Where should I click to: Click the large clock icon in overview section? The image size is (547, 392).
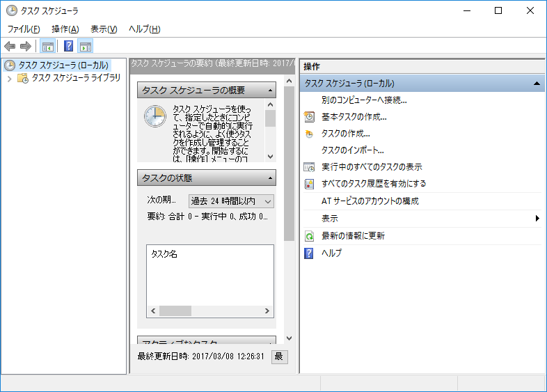point(155,116)
